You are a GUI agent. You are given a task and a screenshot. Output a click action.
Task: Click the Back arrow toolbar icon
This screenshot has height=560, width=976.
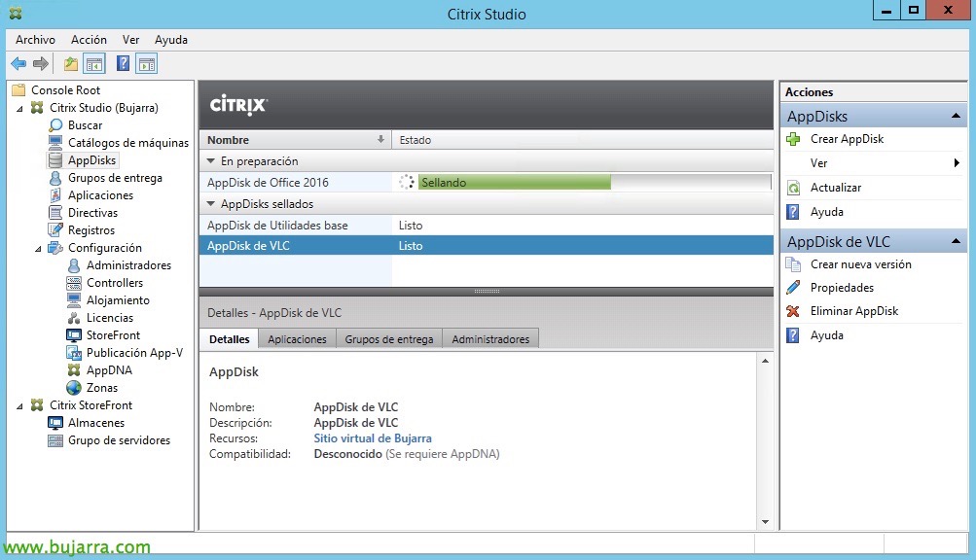(x=18, y=63)
